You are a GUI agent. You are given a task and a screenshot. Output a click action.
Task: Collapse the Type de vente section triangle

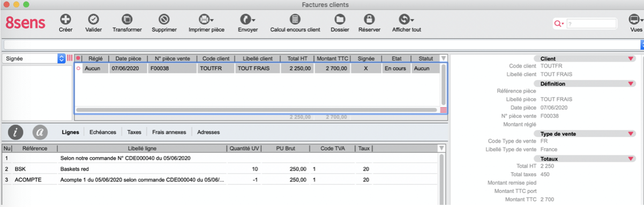click(631, 134)
